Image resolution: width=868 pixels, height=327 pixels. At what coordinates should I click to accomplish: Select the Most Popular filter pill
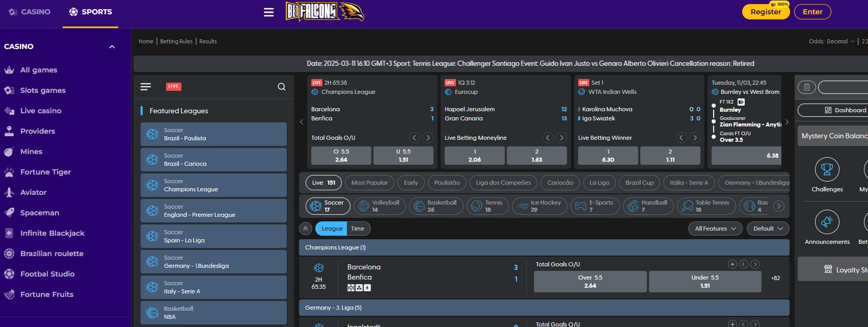click(x=369, y=183)
